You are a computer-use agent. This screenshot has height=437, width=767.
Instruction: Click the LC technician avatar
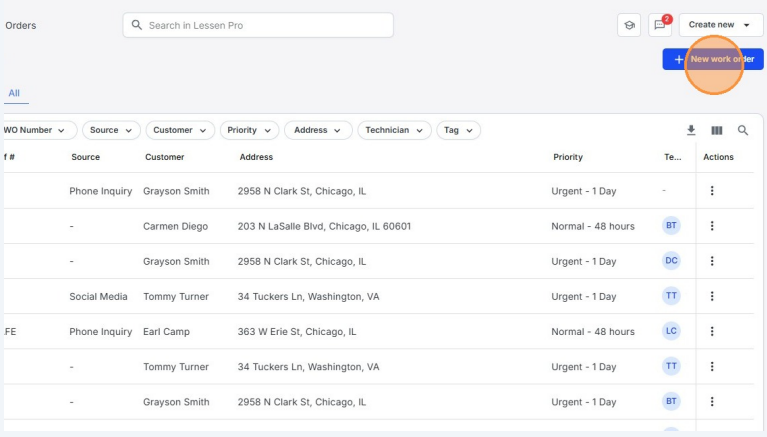pyautogui.click(x=672, y=331)
